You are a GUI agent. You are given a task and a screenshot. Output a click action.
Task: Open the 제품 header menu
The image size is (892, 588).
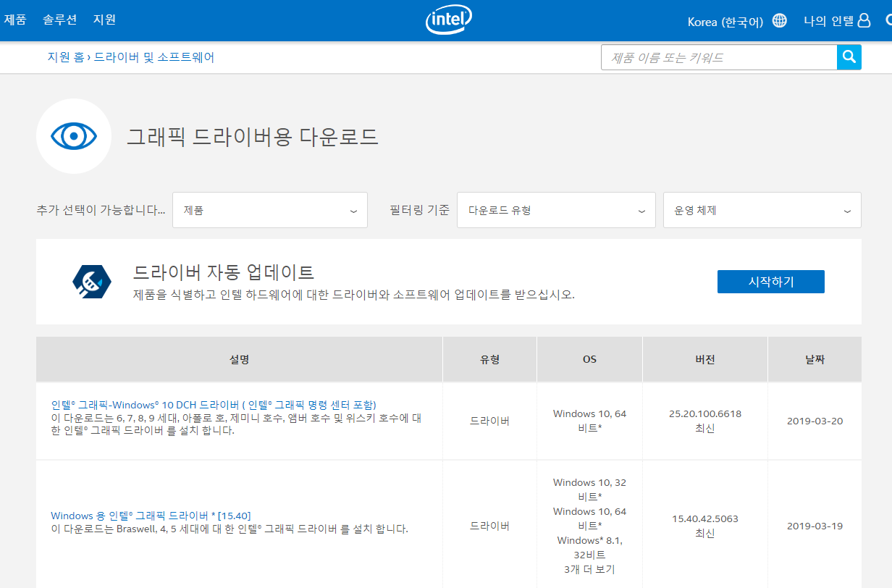click(x=15, y=20)
